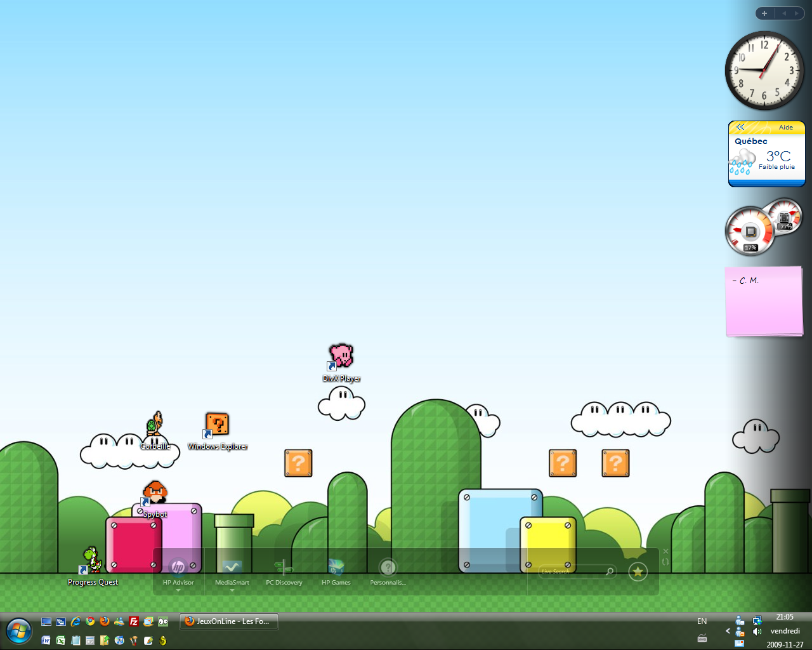Open the Excel quick launch icon
812x650 pixels.
(61, 640)
